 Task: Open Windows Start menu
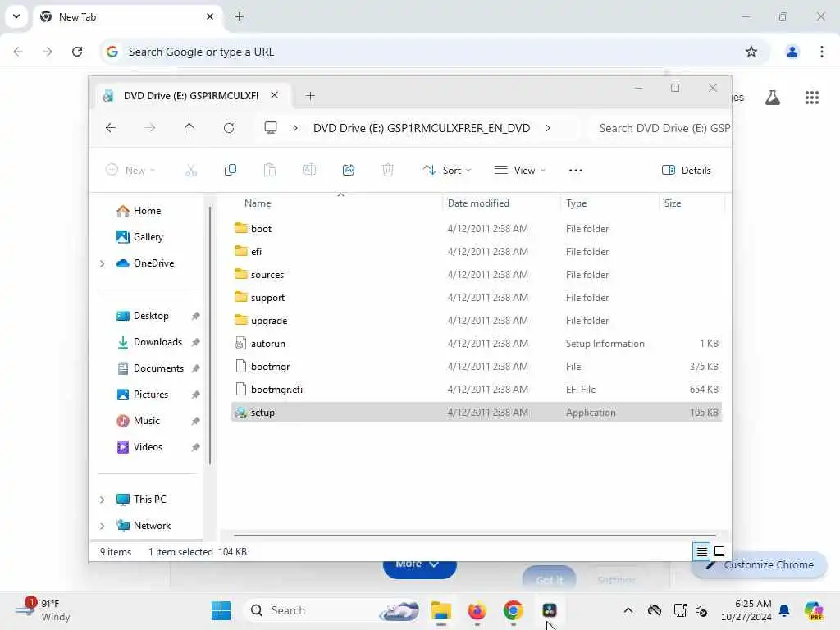[x=221, y=610]
